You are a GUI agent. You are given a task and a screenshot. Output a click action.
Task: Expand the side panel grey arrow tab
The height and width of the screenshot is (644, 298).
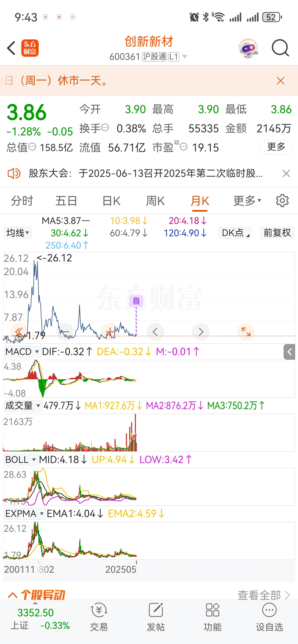point(289,352)
